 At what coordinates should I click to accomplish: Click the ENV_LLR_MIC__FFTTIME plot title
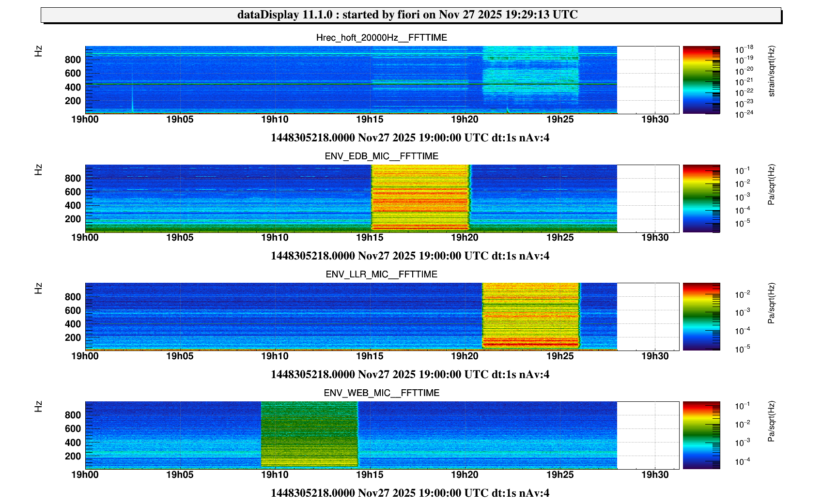[381, 275]
